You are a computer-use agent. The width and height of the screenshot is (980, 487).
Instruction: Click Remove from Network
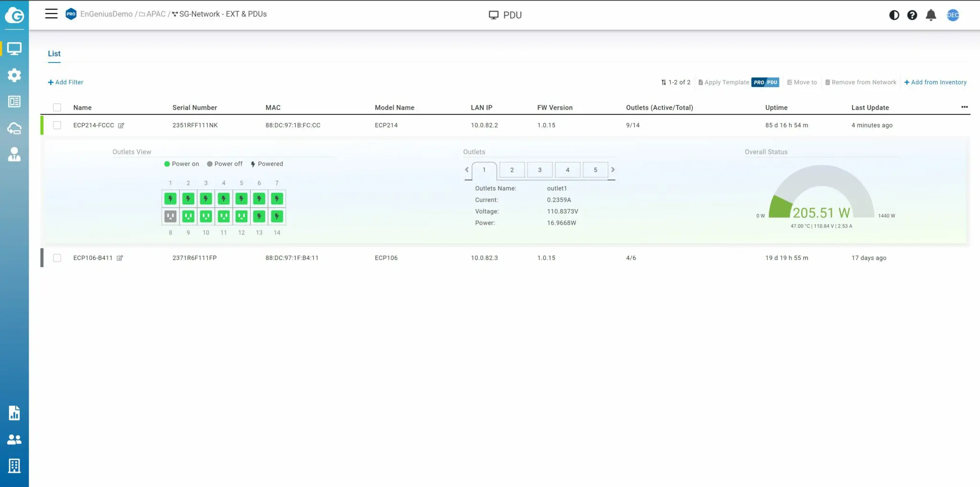[x=861, y=82]
